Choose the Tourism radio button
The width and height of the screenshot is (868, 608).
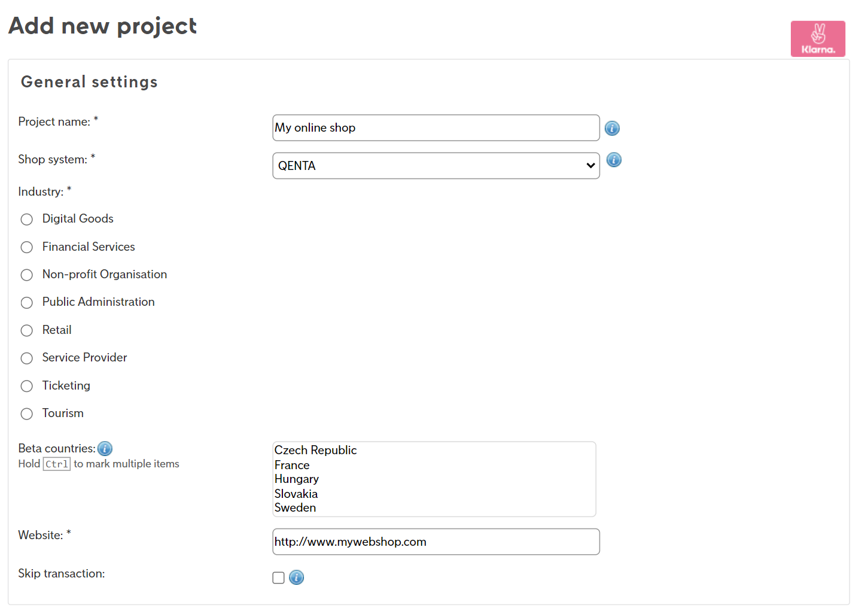pyautogui.click(x=27, y=414)
